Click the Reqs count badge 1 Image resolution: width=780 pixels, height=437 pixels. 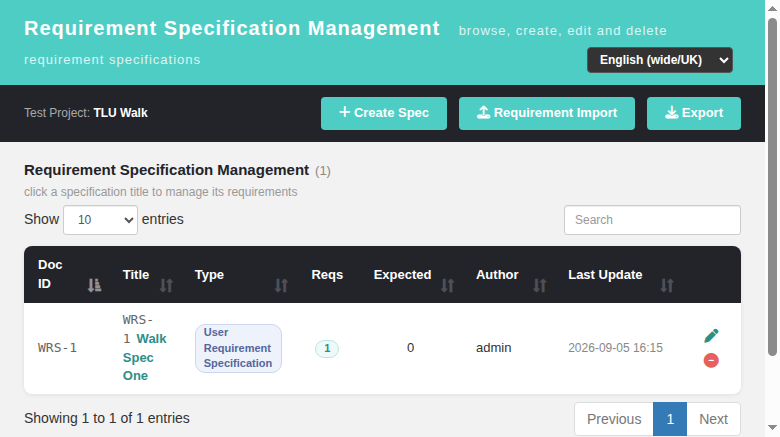(327, 348)
